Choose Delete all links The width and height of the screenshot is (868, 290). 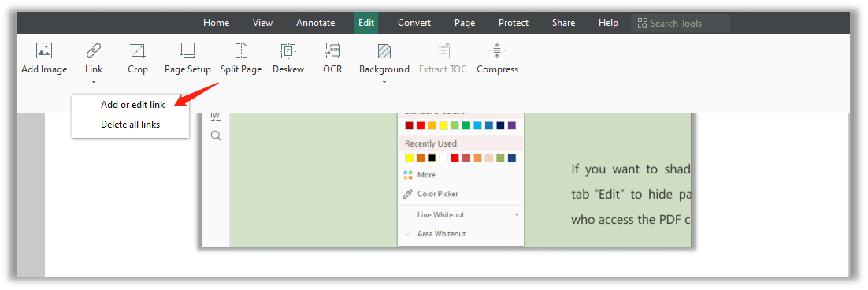(131, 125)
